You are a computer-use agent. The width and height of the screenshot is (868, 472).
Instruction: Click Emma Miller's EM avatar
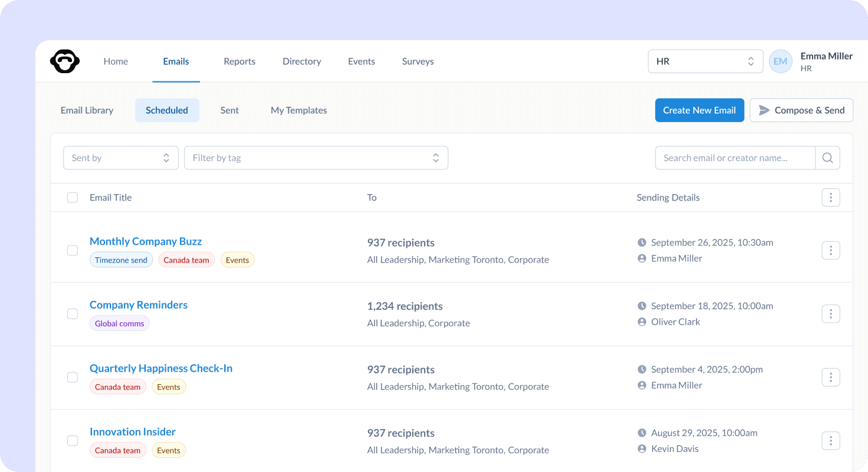(x=780, y=61)
